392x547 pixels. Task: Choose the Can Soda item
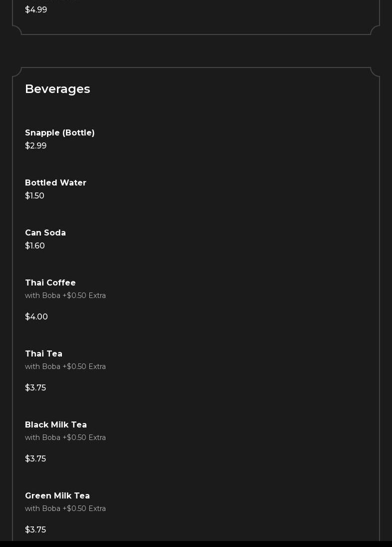pyautogui.click(x=45, y=233)
